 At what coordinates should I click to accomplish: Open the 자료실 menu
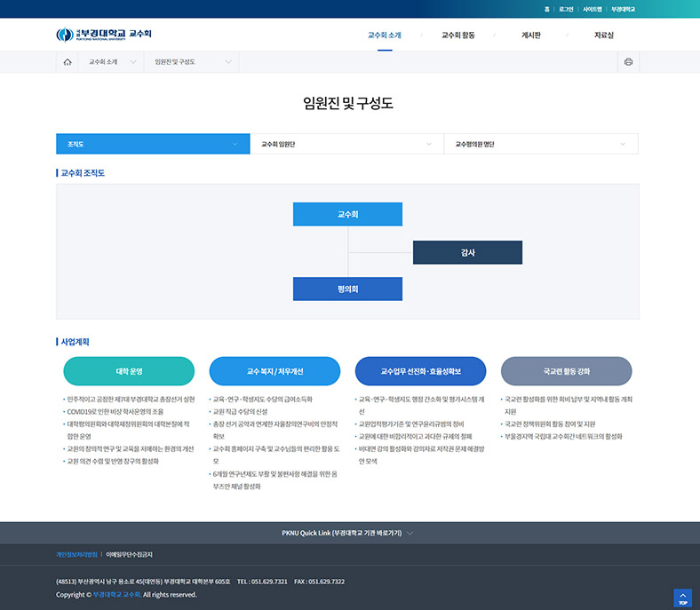tap(603, 36)
